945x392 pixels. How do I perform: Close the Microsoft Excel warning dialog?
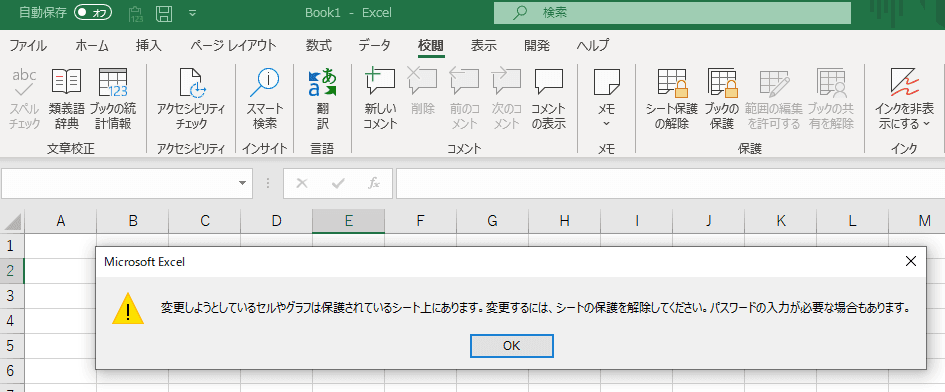point(911,261)
